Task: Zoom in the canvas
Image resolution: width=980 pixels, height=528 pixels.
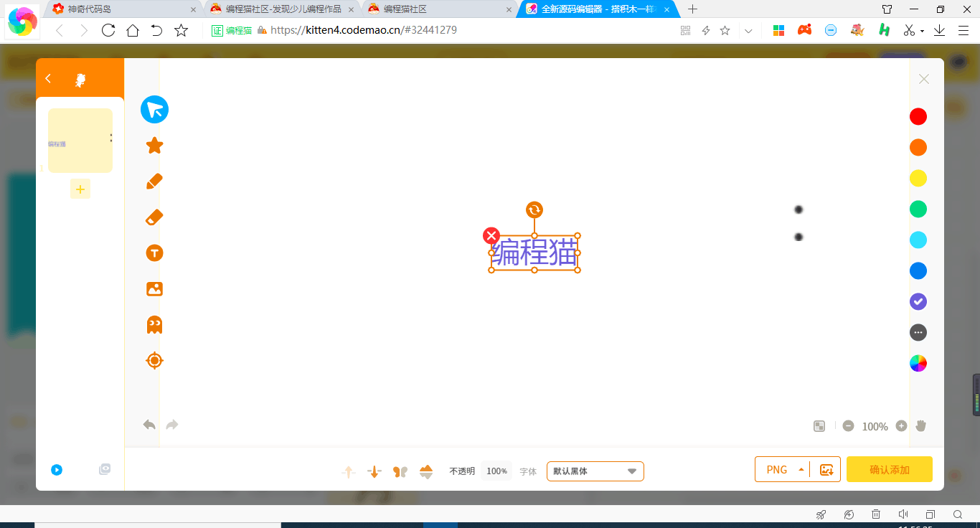Action: coord(902,426)
